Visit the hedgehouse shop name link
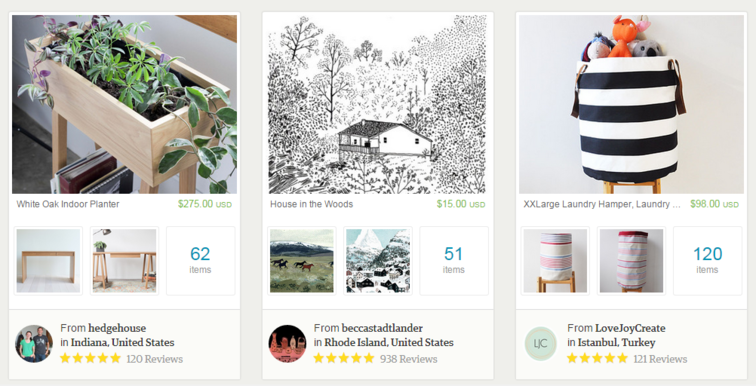The height and width of the screenshot is (386, 756). coord(117,328)
